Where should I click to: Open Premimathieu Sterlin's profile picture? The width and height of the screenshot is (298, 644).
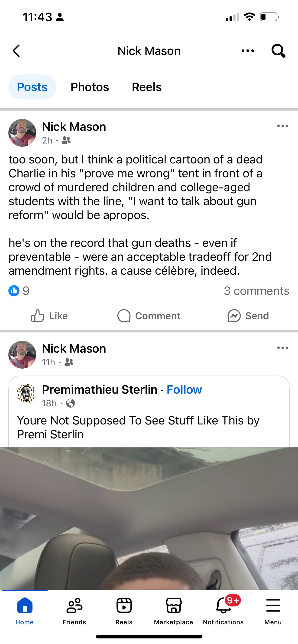click(26, 393)
